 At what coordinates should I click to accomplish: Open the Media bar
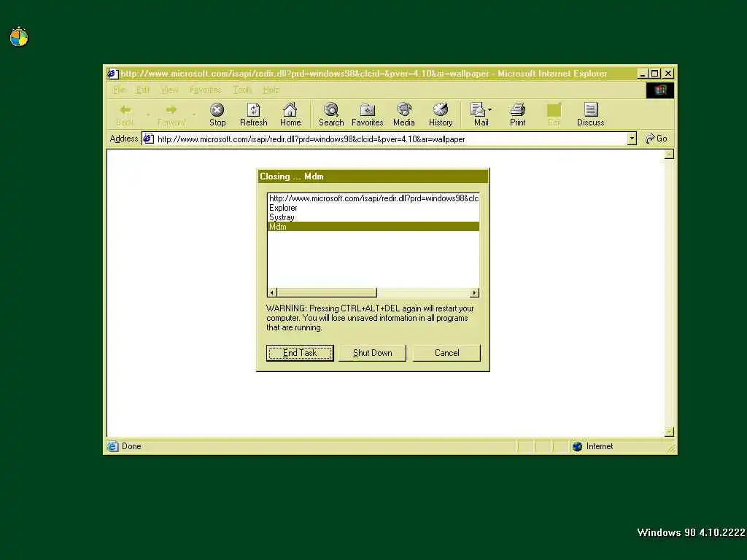click(403, 114)
